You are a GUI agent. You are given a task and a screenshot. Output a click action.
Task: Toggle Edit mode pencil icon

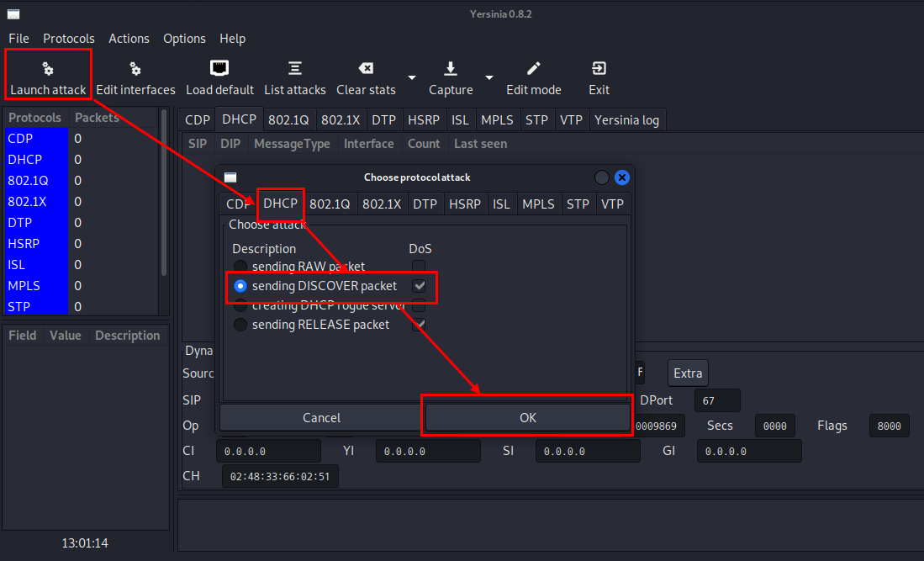click(x=533, y=68)
